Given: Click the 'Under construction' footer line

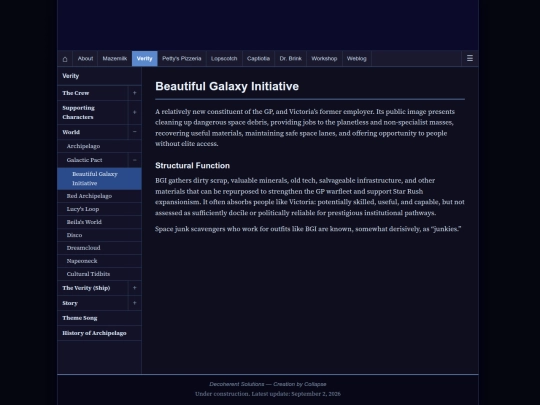Looking at the screenshot, I should coord(268,394).
